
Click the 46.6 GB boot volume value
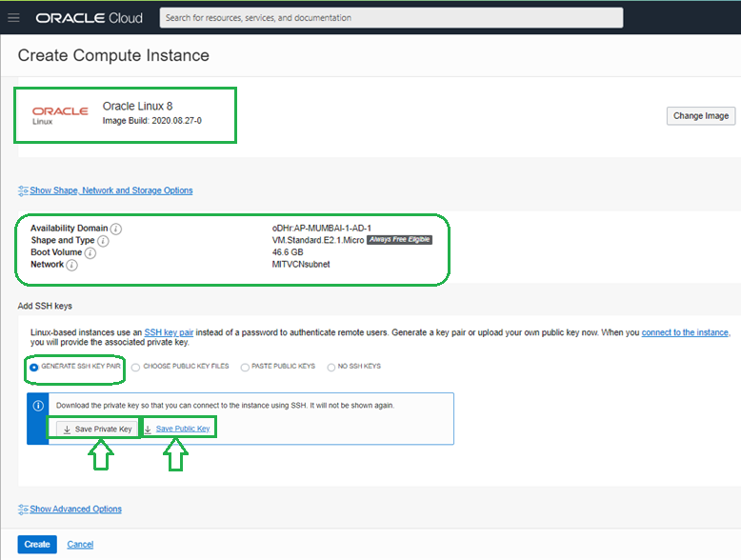(x=288, y=252)
